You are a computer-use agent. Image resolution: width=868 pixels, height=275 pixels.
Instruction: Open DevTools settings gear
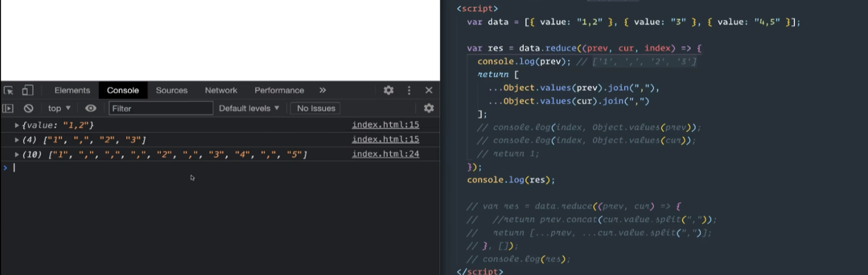(389, 91)
